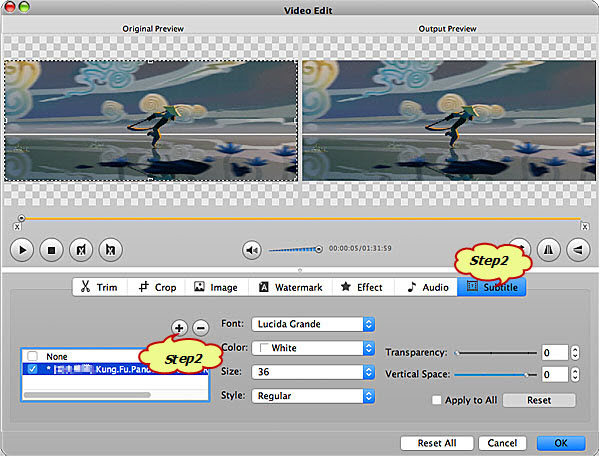
Task: Set trim end point marker button
Action: pyautogui.click(x=110, y=250)
